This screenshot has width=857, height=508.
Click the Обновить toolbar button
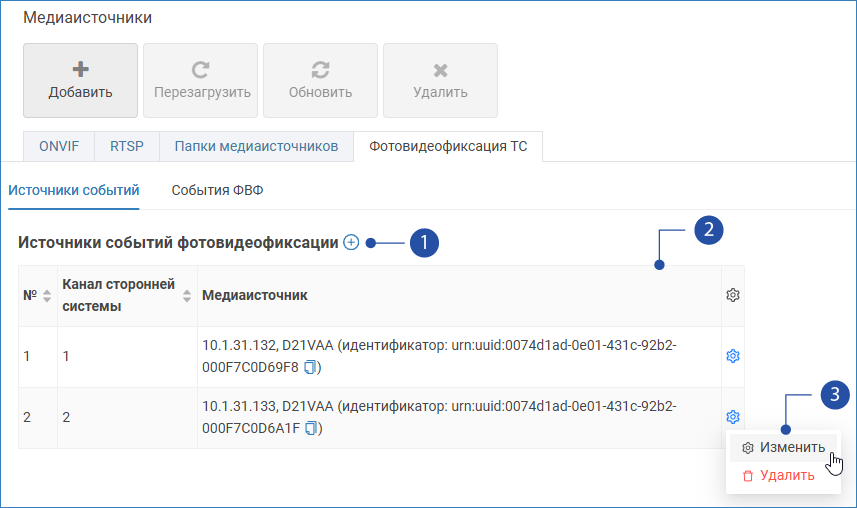320,81
